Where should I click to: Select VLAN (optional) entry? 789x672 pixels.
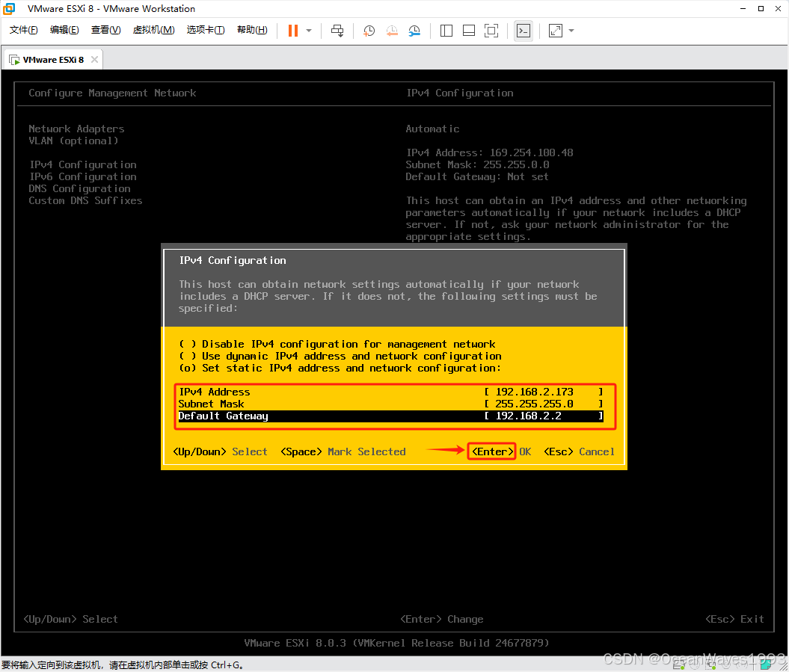coord(73,141)
